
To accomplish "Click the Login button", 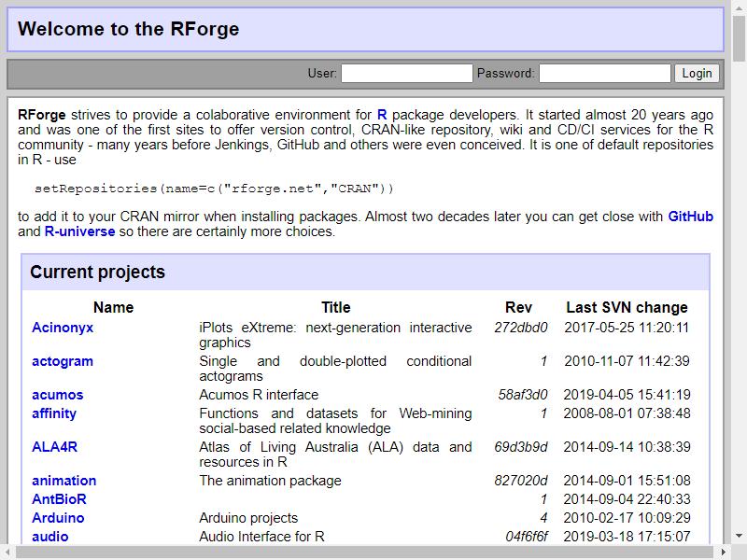I will 697,74.
